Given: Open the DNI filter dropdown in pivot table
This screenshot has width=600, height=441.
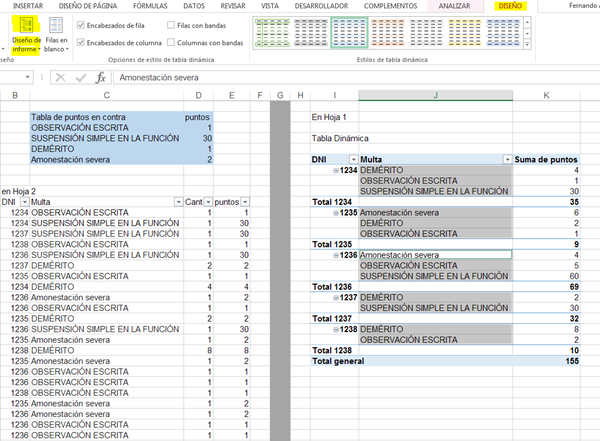Looking at the screenshot, I should (351, 159).
